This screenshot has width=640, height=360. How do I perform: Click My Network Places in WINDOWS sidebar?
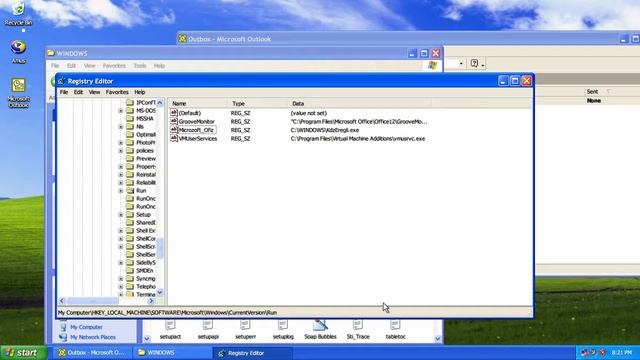coord(93,337)
